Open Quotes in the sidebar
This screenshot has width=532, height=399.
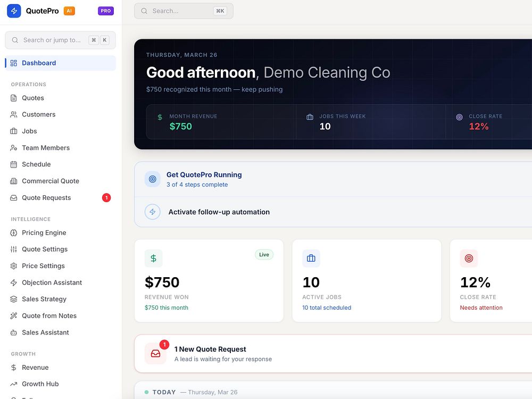(x=61, y=98)
